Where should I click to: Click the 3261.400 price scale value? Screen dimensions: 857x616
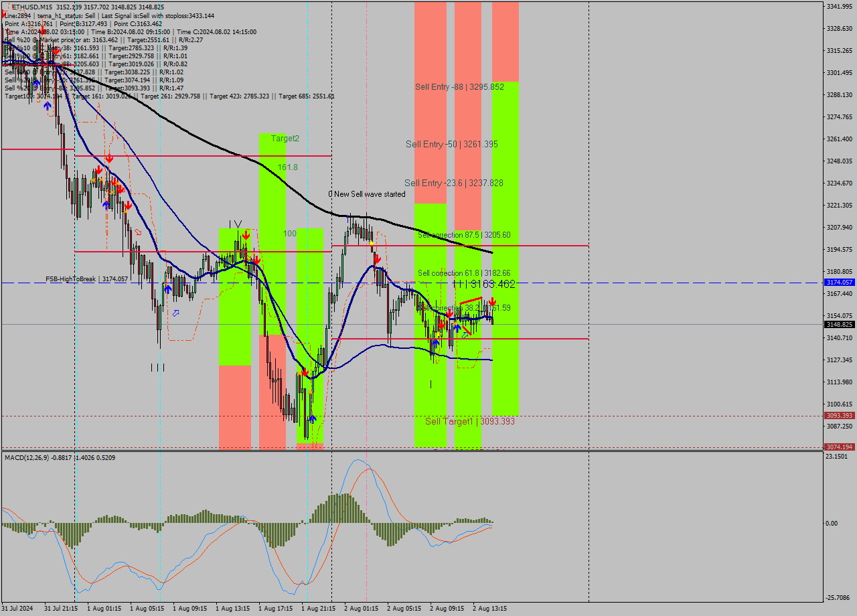tap(839, 139)
